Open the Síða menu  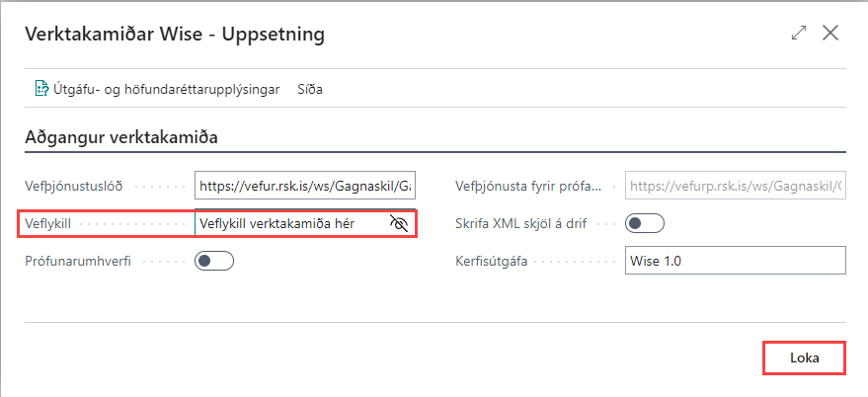click(310, 89)
